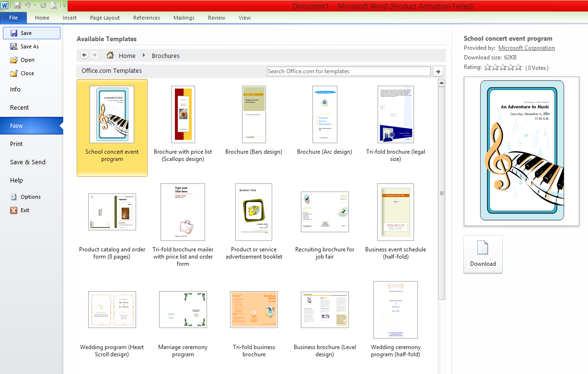Click the chevron after Home in breadcrumb
Screen dimensions: 588x374
143,56
